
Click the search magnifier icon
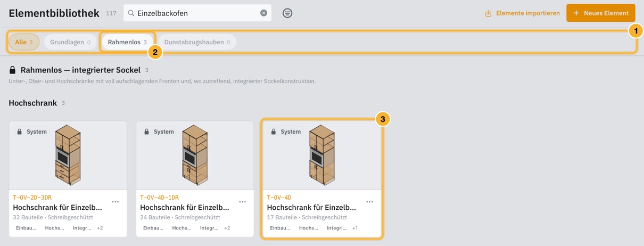tap(131, 13)
